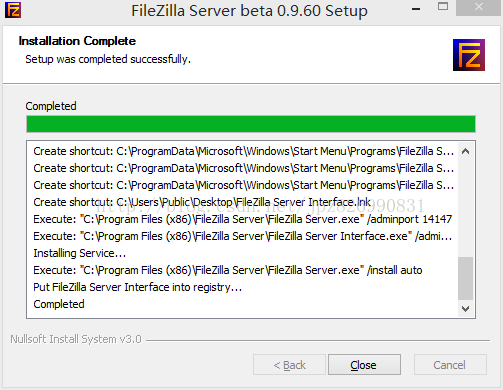The width and height of the screenshot is (503, 390).
Task: Click the Cancel button
Action: [450, 365]
